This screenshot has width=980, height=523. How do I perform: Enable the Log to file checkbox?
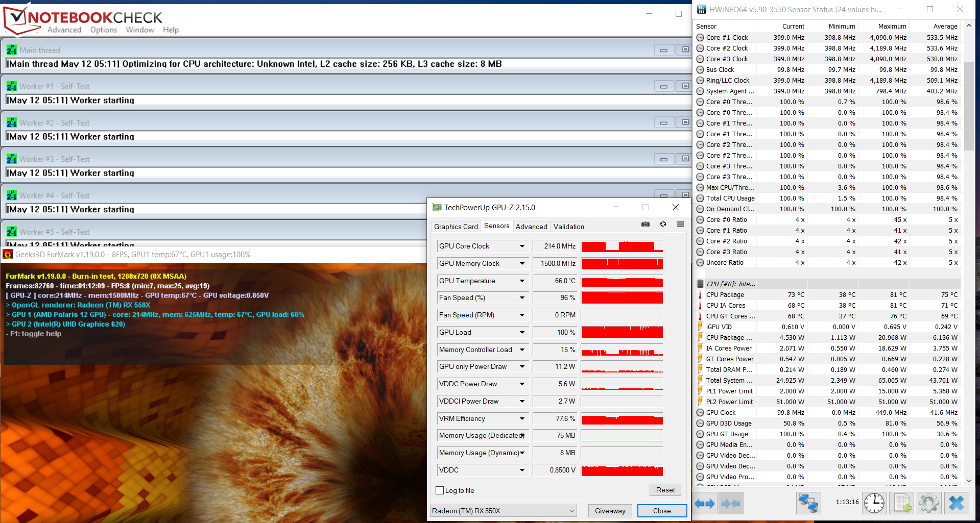[440, 490]
